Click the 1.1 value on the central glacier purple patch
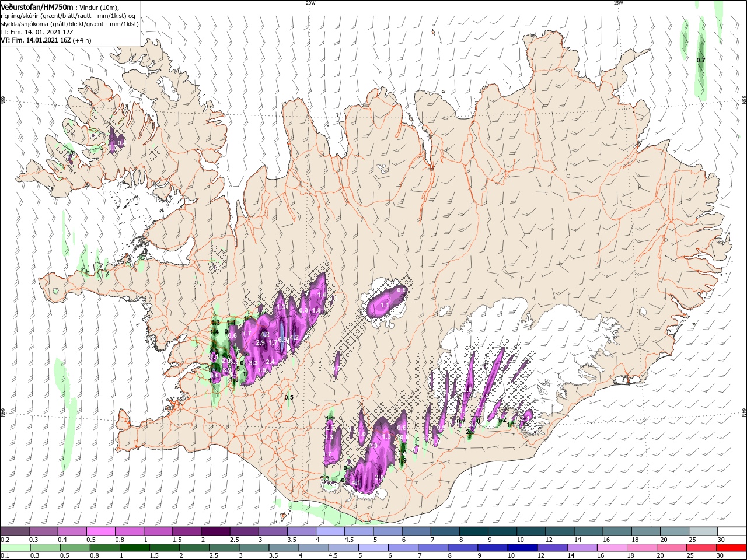 [x=385, y=305]
